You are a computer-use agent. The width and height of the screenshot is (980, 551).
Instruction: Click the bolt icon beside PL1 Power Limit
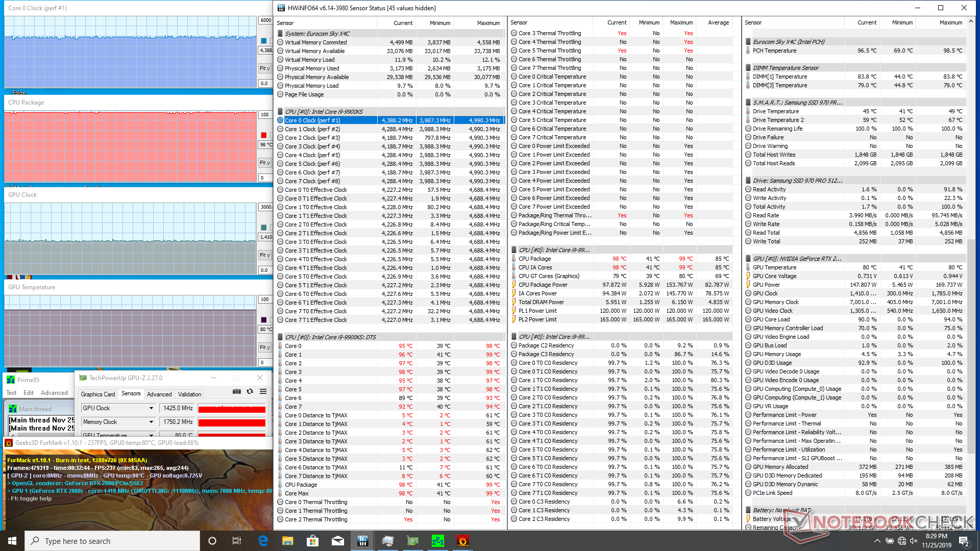(514, 311)
